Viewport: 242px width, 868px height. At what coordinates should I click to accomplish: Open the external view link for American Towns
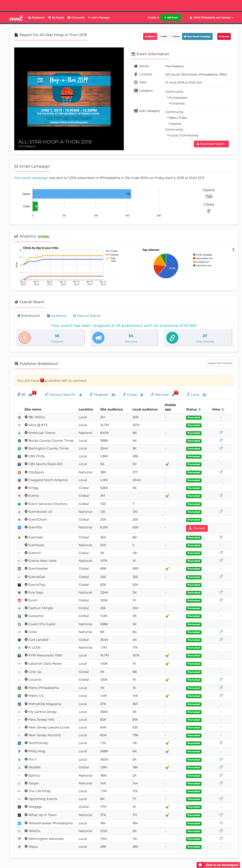coord(221,433)
